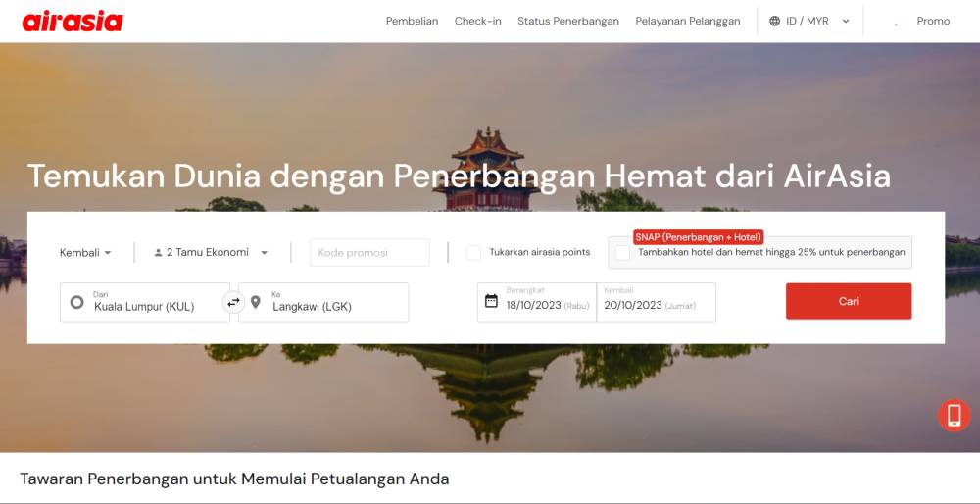Open the 2 Tamu Ekonomi dropdown
Screen dimensions: 980x504
[212, 253]
